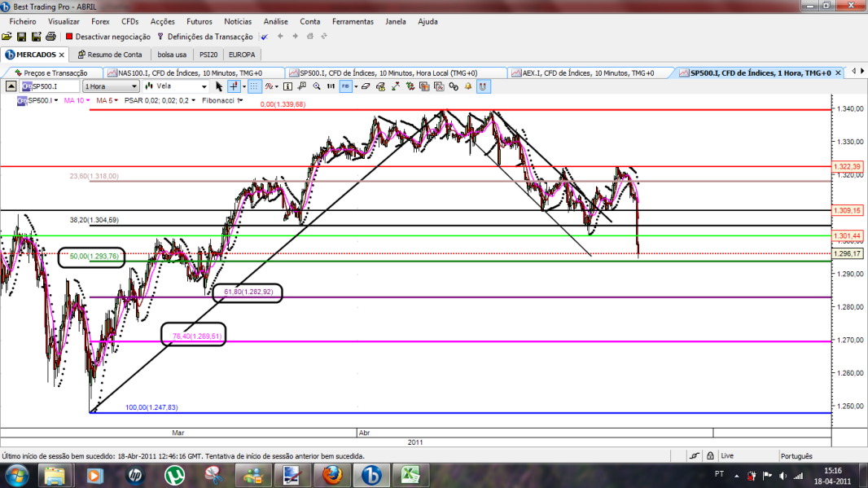Toggle the magnet snap icon

484,86
